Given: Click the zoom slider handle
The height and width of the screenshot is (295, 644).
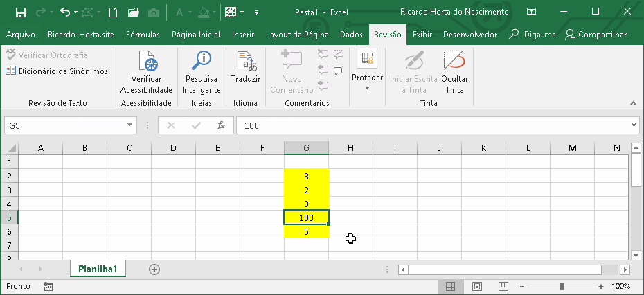Looking at the screenshot, I should coord(562,287).
